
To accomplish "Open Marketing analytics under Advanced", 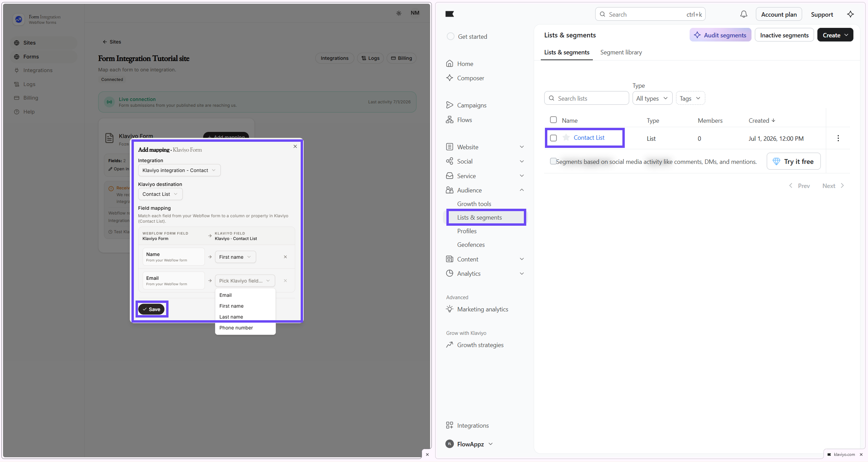I will point(477,309).
